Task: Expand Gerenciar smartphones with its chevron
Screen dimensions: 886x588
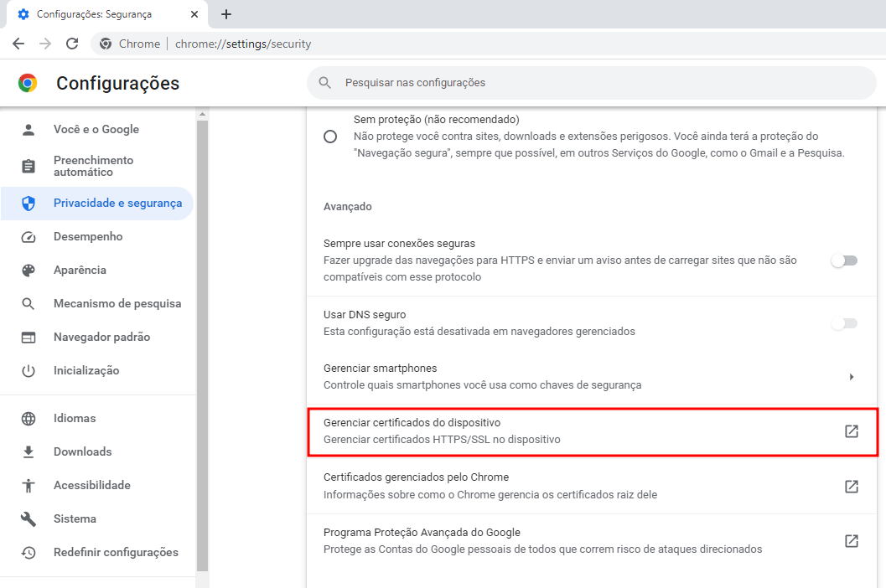Action: (852, 377)
